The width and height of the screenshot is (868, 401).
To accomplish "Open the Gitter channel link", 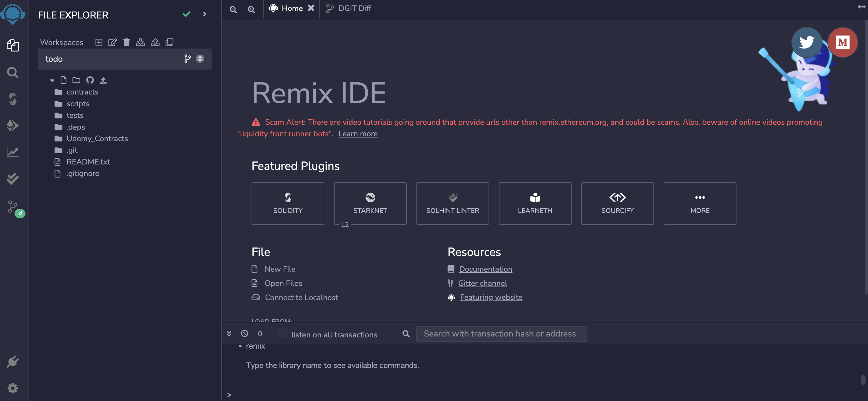I will 483,283.
